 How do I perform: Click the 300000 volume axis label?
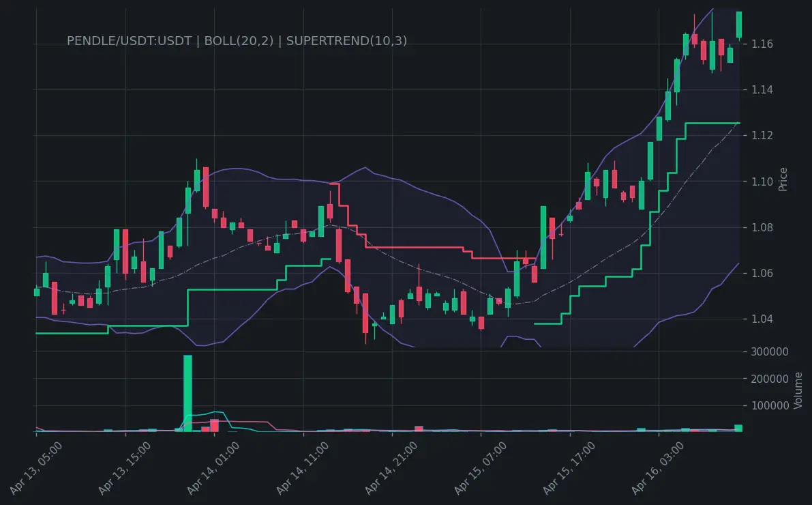770,351
